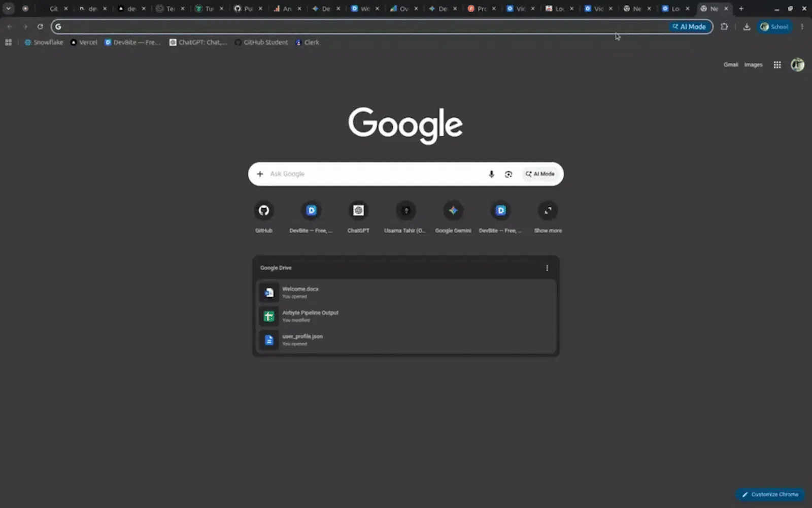Reload the current page
Image resolution: width=812 pixels, height=508 pixels.
pos(40,26)
